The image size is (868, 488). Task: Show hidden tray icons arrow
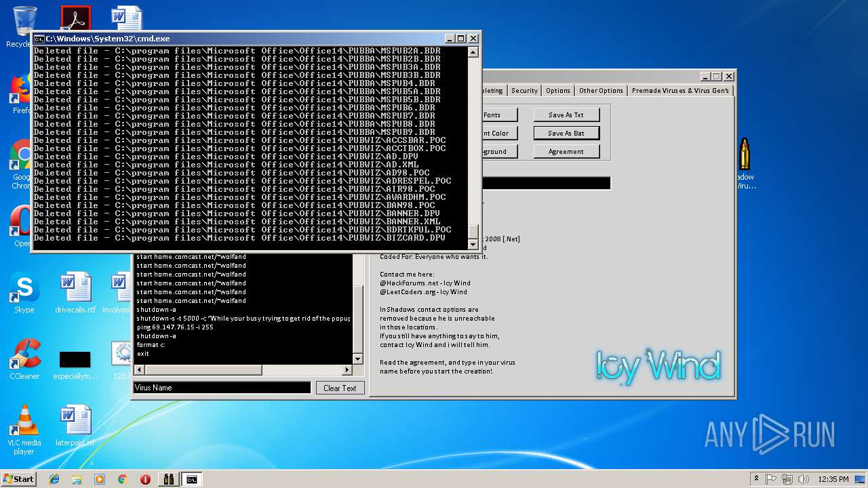pos(757,479)
